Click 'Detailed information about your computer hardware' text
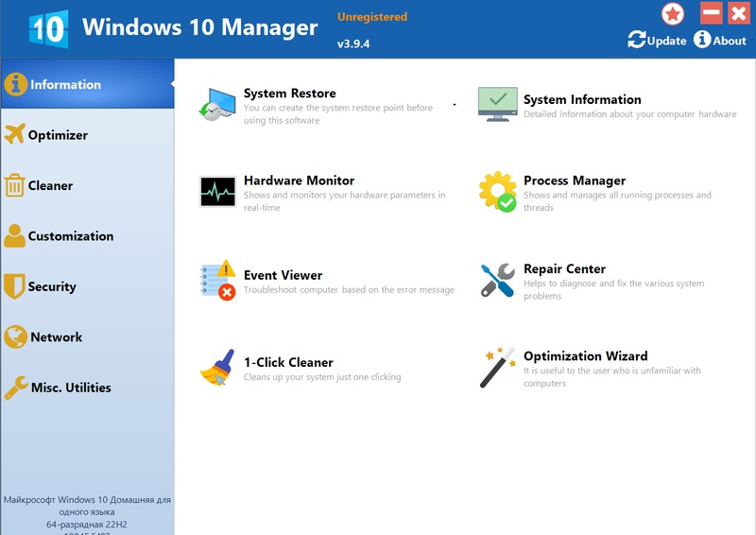The width and height of the screenshot is (756, 535). click(630, 113)
